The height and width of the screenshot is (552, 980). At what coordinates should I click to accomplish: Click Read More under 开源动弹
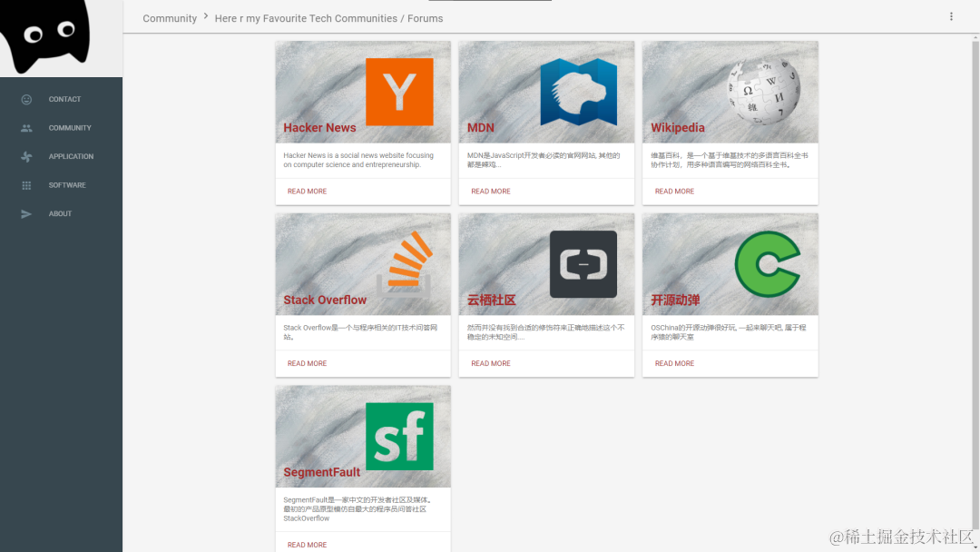pos(674,363)
